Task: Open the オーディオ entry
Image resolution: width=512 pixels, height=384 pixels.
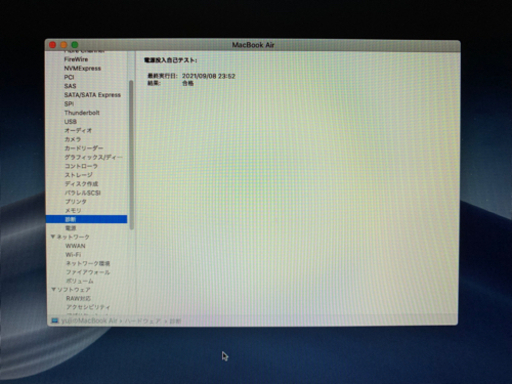Action: tap(78, 130)
